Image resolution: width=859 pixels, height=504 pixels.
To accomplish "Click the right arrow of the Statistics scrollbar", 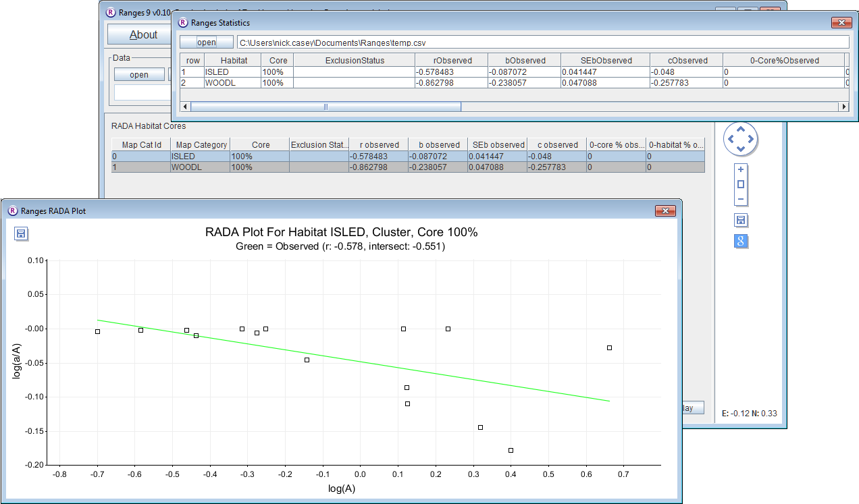I will pyautogui.click(x=843, y=107).
